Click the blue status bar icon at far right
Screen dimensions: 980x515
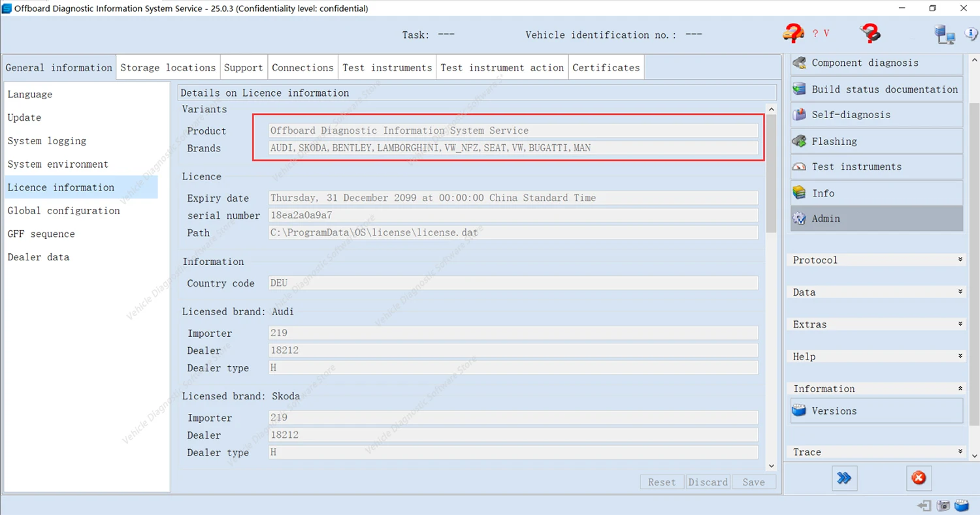tap(962, 506)
